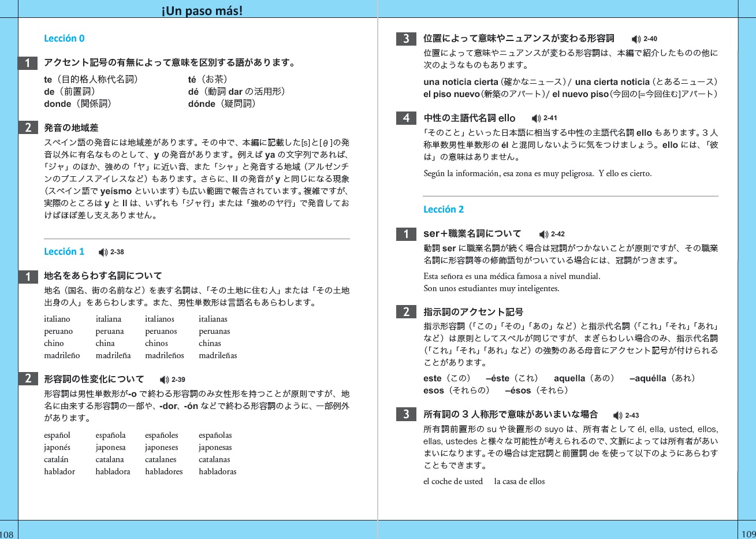Jump to the Lección 2 heading
This screenshot has width=756, height=539.
tap(444, 209)
